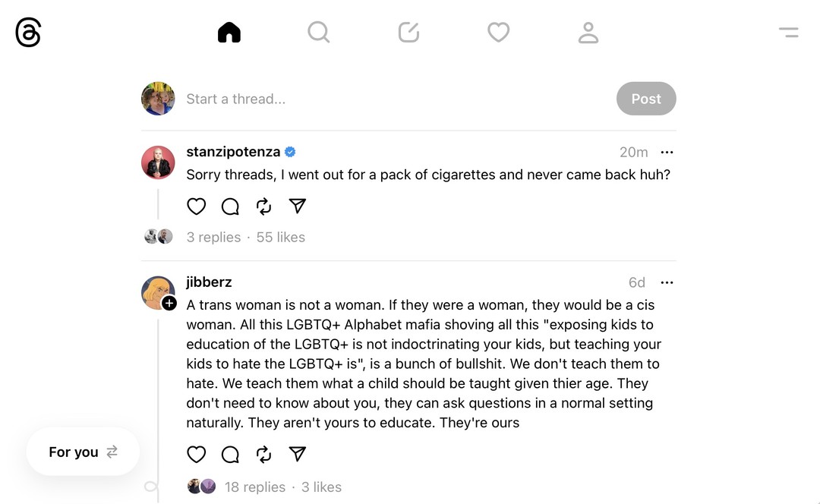
Task: Open more options on jibberz's post
Action: coord(667,282)
